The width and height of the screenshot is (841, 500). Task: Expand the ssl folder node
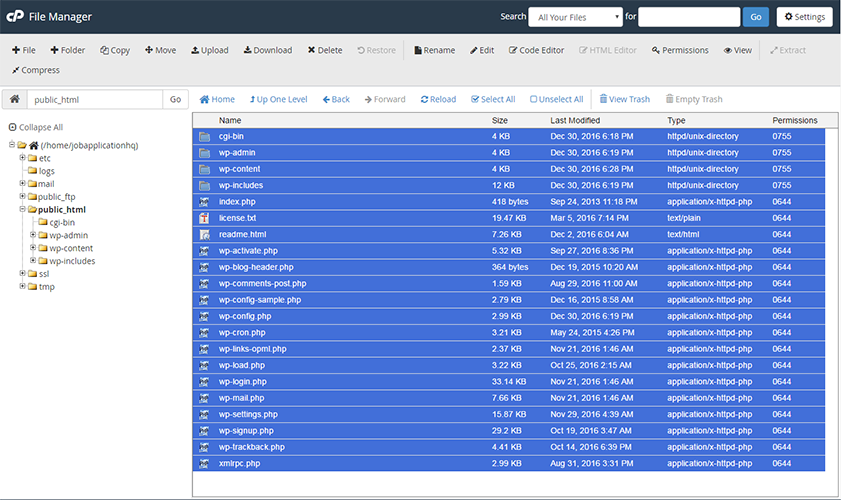tap(23, 273)
